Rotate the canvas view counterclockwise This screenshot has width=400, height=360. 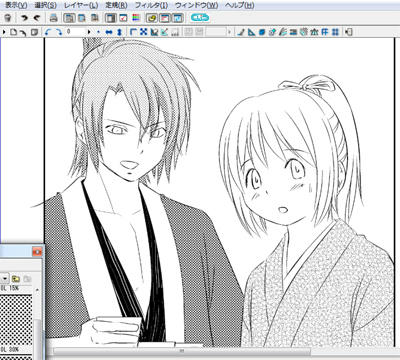tap(48, 32)
